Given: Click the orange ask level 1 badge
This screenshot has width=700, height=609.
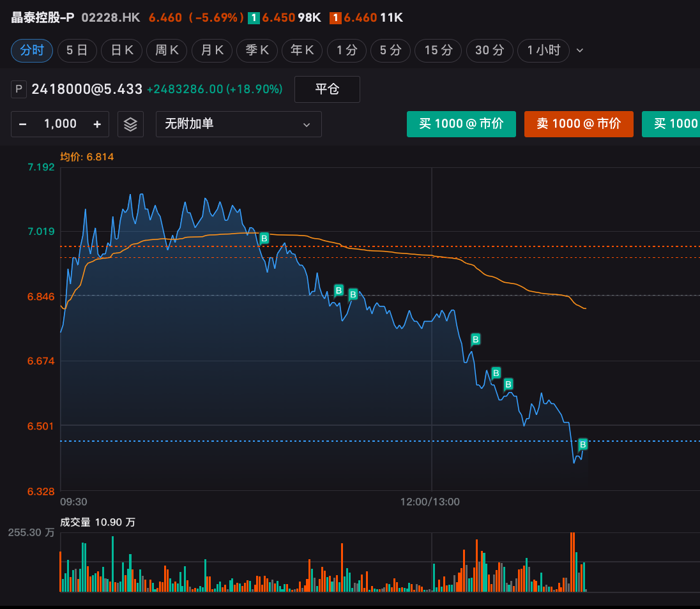Looking at the screenshot, I should pos(335,18).
